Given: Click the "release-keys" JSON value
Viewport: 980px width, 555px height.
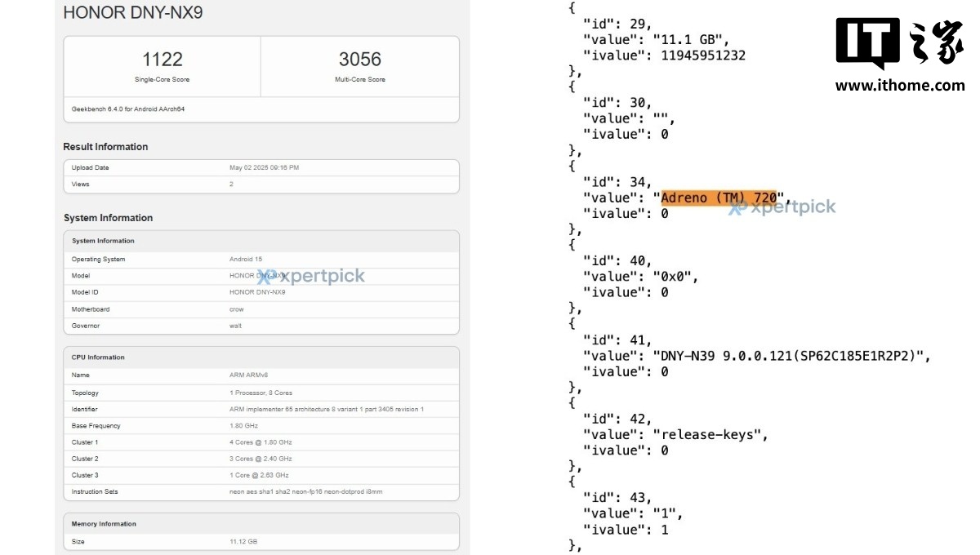Looking at the screenshot, I should (x=710, y=435).
